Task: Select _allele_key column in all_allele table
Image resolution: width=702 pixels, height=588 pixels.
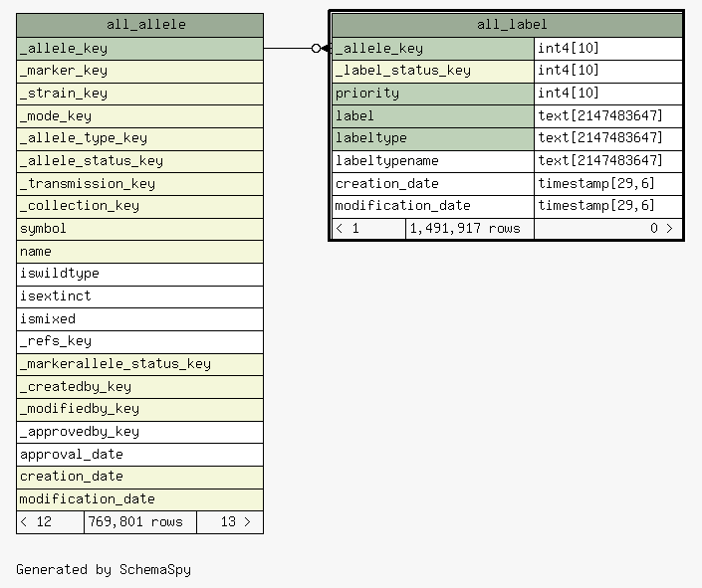Action: [139, 48]
